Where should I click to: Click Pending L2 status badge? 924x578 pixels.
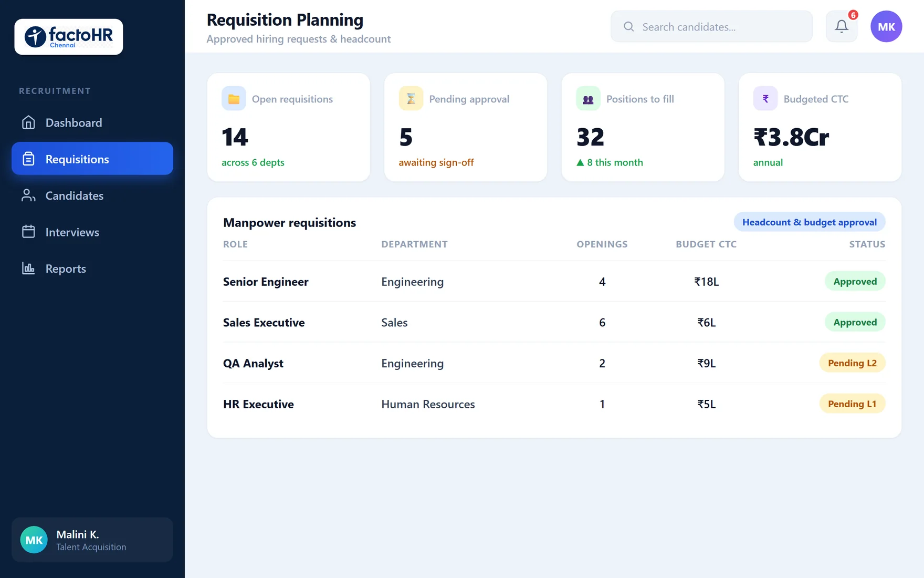pos(853,363)
